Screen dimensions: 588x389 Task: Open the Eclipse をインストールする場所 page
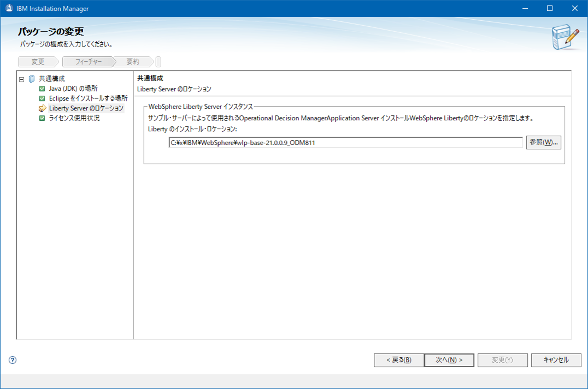[88, 98]
